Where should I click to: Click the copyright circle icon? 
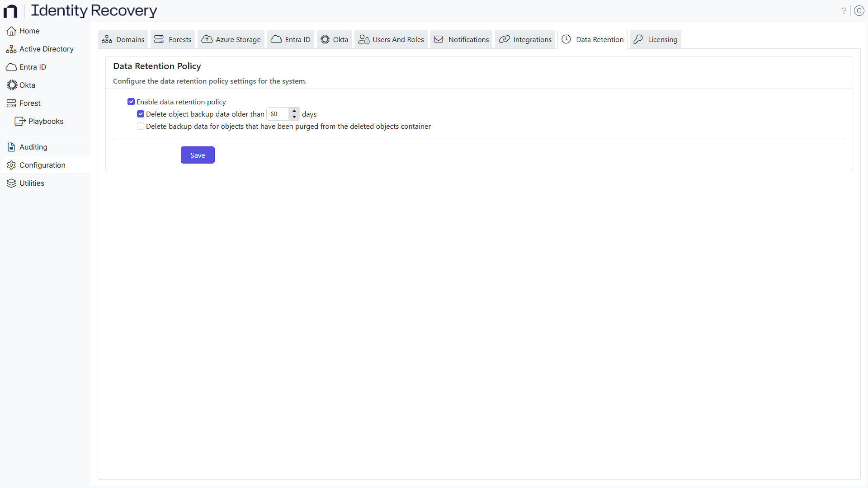(859, 11)
